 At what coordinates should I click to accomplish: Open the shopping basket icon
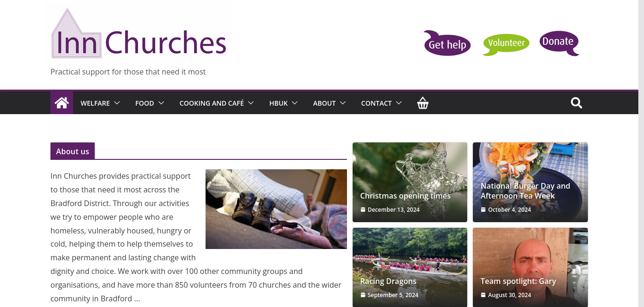pos(423,103)
